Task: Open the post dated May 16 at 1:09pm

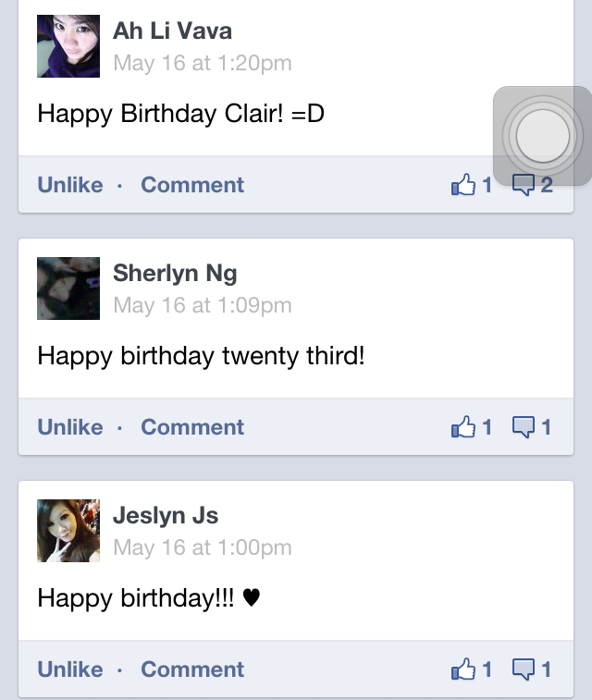Action: tap(203, 306)
